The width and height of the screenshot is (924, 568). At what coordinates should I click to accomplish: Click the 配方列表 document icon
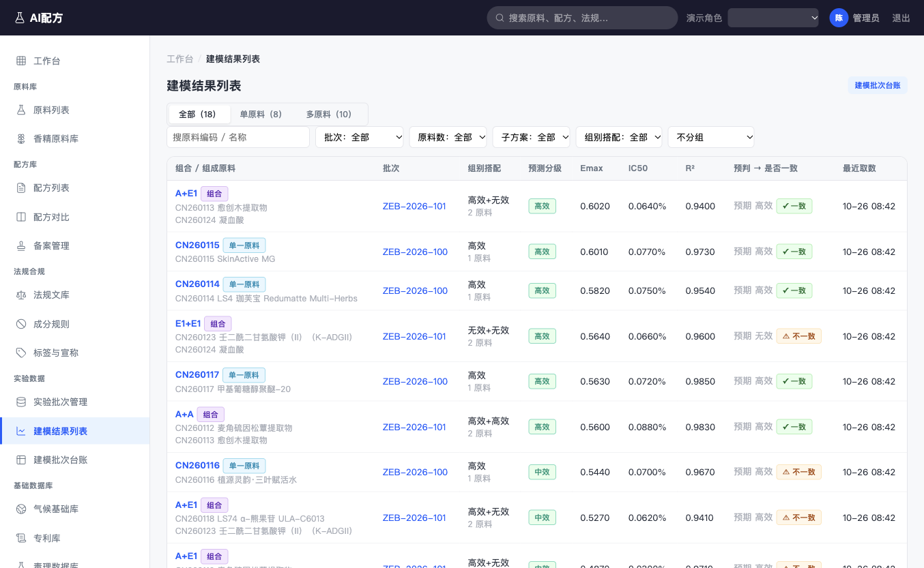tap(21, 188)
